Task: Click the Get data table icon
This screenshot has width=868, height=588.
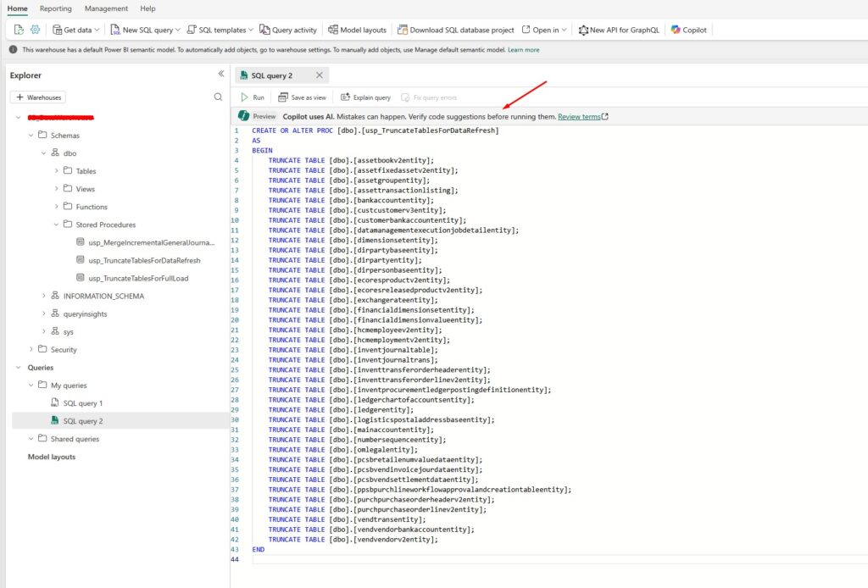Action: 57,30
